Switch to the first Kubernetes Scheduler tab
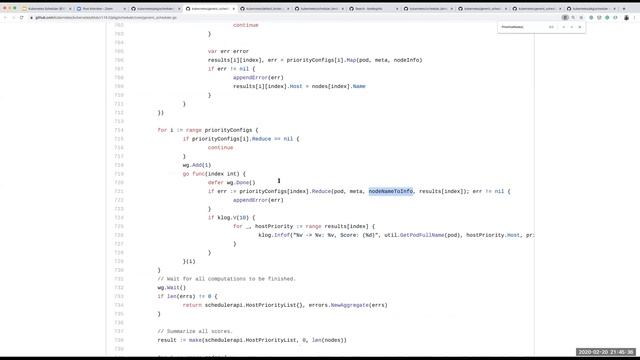640x360 pixels. coord(46,9)
